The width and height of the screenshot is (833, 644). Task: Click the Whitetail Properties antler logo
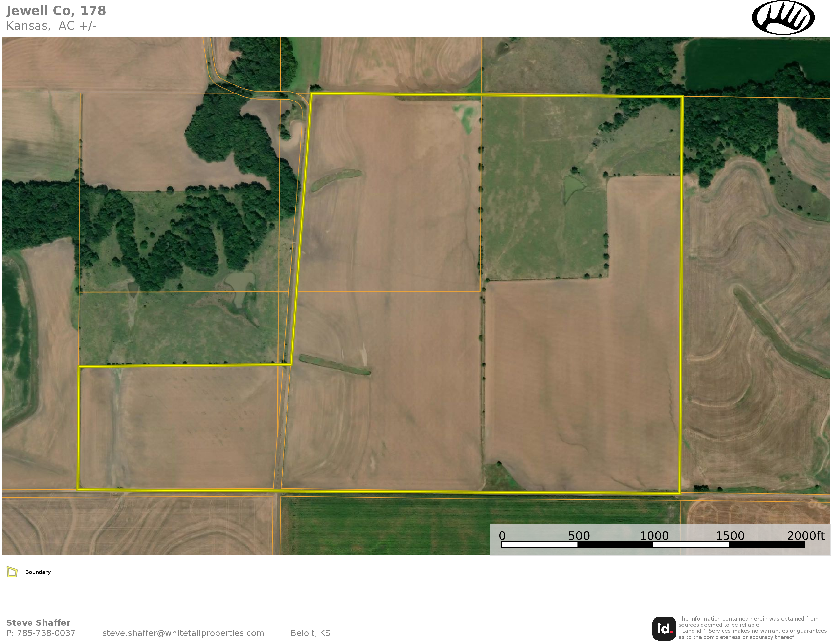pos(783,17)
